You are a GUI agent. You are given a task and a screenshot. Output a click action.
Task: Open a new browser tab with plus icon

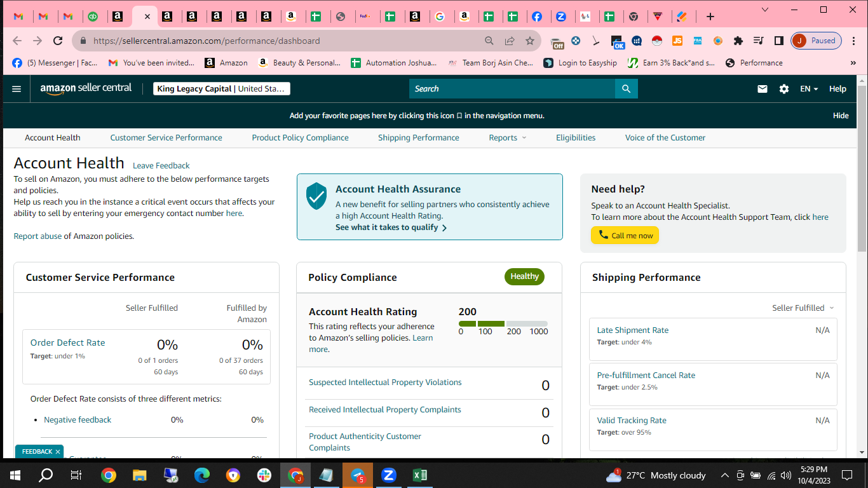pyautogui.click(x=710, y=17)
